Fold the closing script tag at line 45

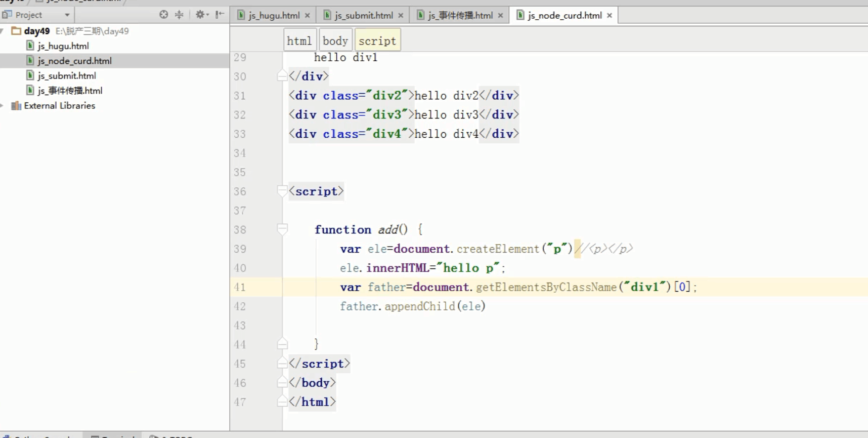[x=283, y=364]
